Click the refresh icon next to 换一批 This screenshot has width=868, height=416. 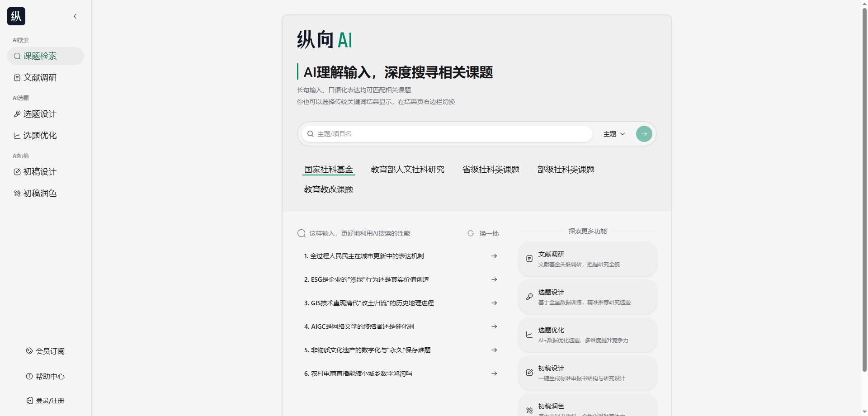point(471,233)
